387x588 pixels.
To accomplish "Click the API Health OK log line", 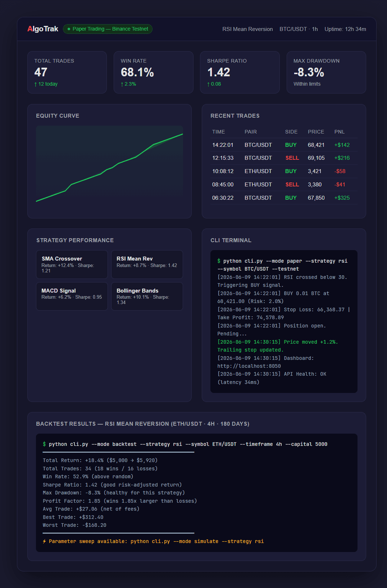I will coord(272,378).
